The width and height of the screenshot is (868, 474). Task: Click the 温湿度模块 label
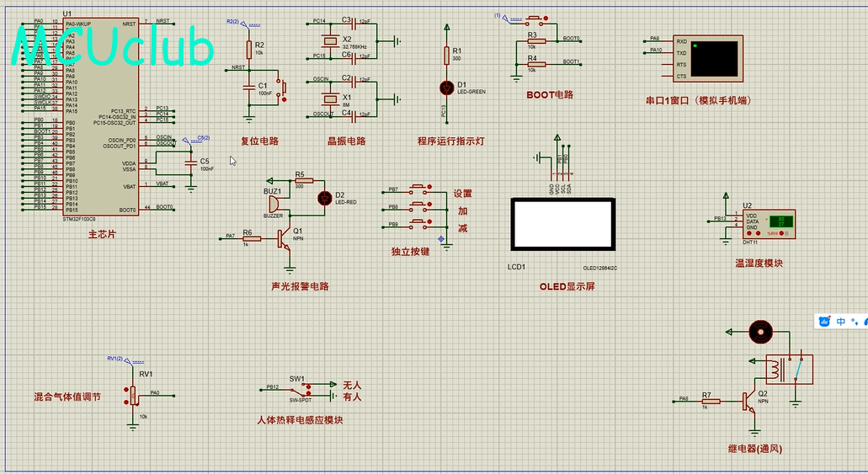(x=759, y=263)
